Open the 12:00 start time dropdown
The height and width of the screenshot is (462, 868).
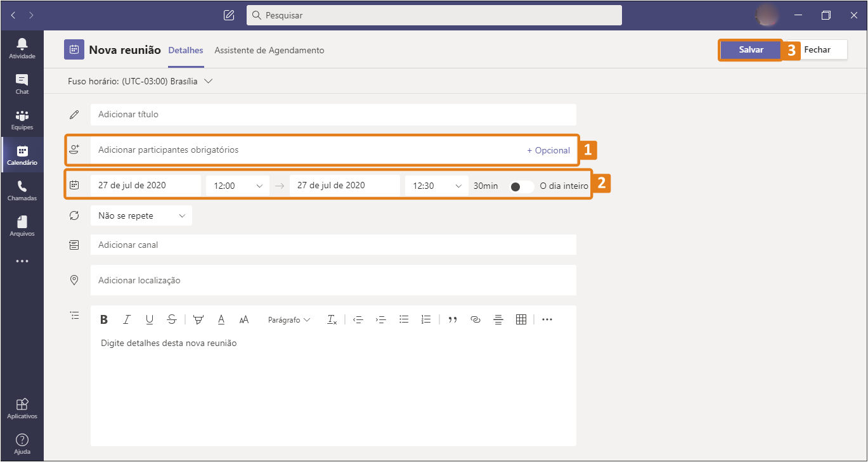click(238, 186)
